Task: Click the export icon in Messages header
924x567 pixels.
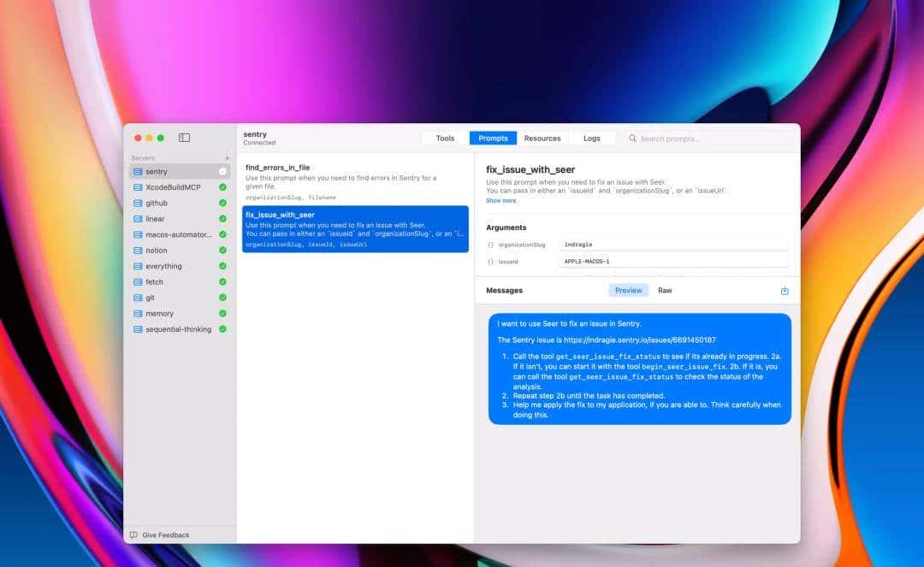Action: [x=785, y=291]
